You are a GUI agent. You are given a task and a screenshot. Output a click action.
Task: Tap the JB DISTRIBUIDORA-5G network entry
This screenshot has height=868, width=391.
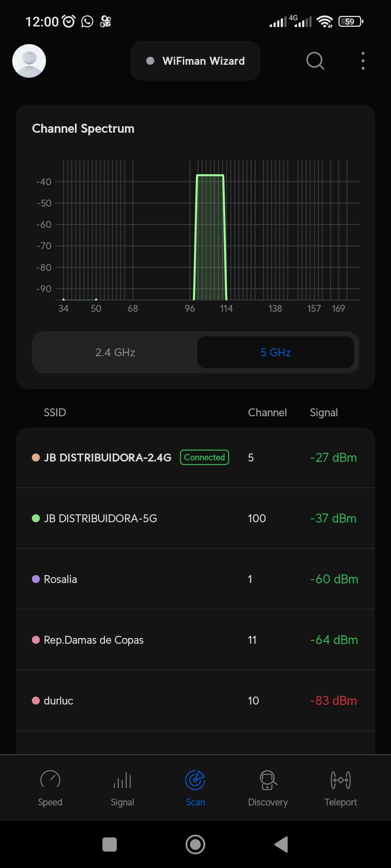click(100, 518)
